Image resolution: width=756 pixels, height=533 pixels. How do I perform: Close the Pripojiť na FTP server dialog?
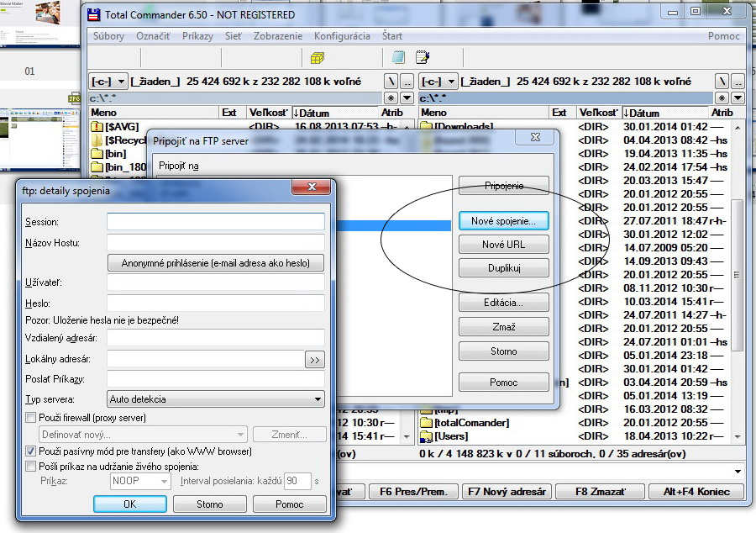pyautogui.click(x=535, y=137)
